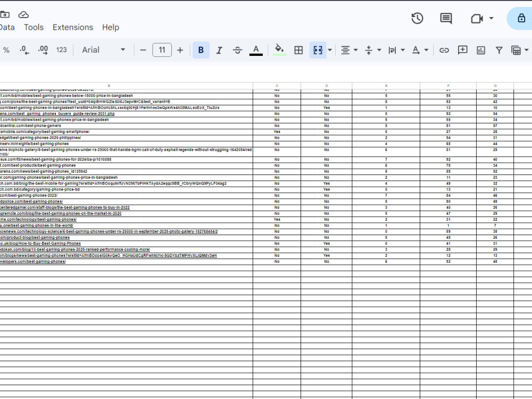Image resolution: width=532 pixels, height=399 pixels.
Task: Click the move to folder icon
Action: pyautogui.click(x=4, y=14)
